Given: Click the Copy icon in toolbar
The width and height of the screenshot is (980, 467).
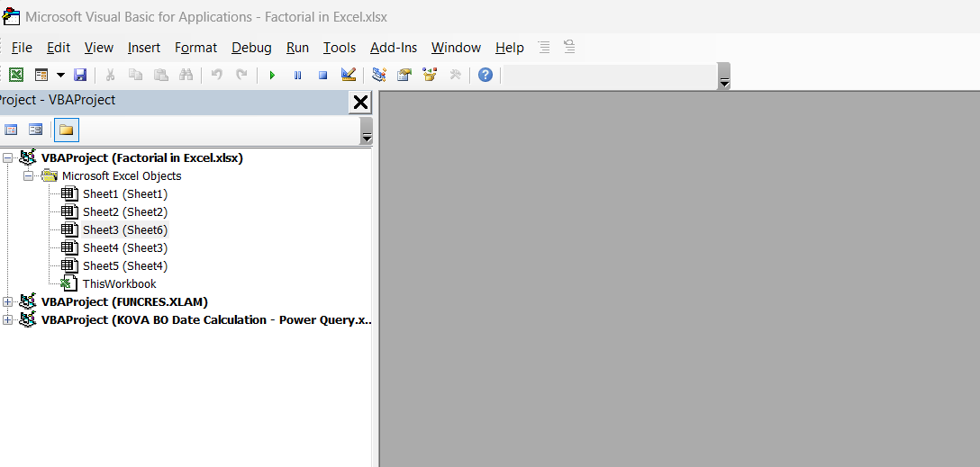Looking at the screenshot, I should [135, 75].
